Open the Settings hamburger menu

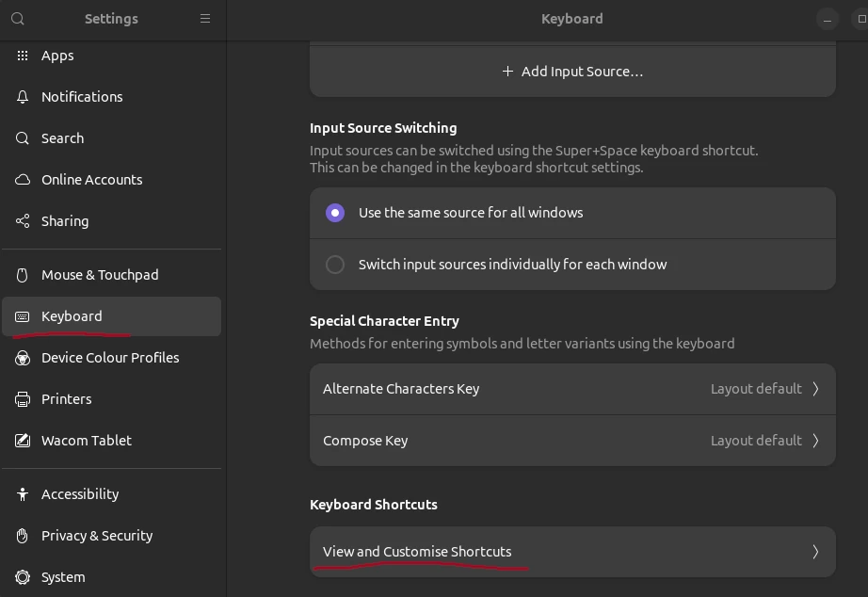205,19
